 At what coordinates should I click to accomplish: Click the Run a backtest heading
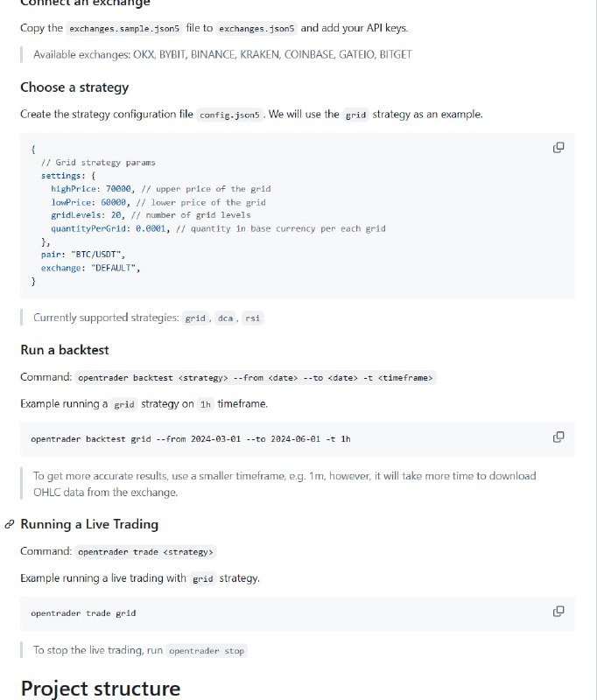65,350
